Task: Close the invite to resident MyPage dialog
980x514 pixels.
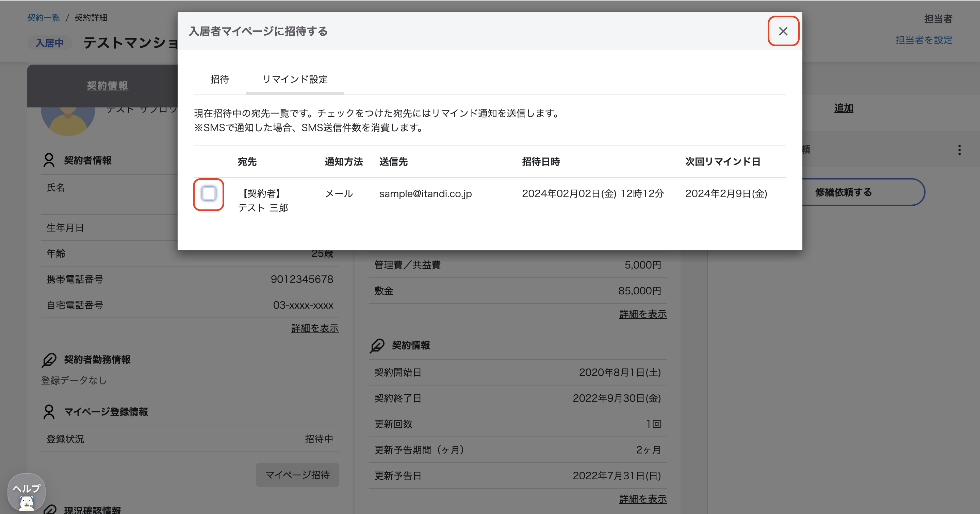Action: 783,31
